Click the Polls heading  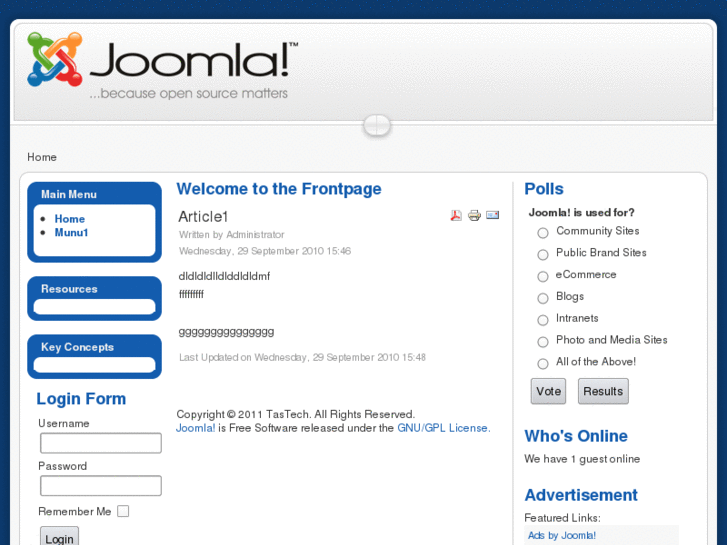click(544, 189)
